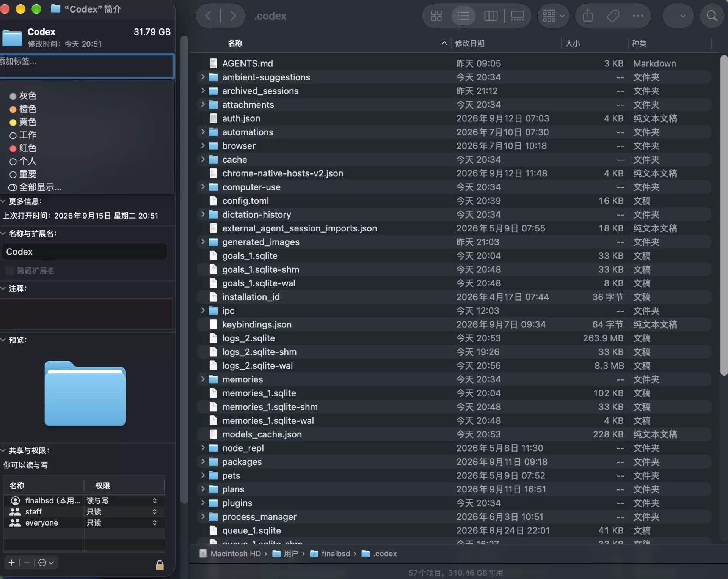Viewport: 728px width, 579px height.
Task: Collapse the 共享与权限 section
Action: coord(3,450)
